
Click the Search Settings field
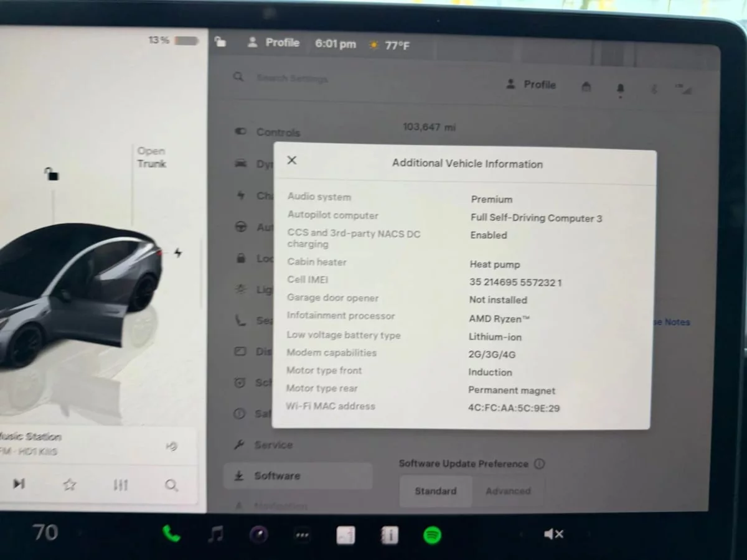pos(293,78)
